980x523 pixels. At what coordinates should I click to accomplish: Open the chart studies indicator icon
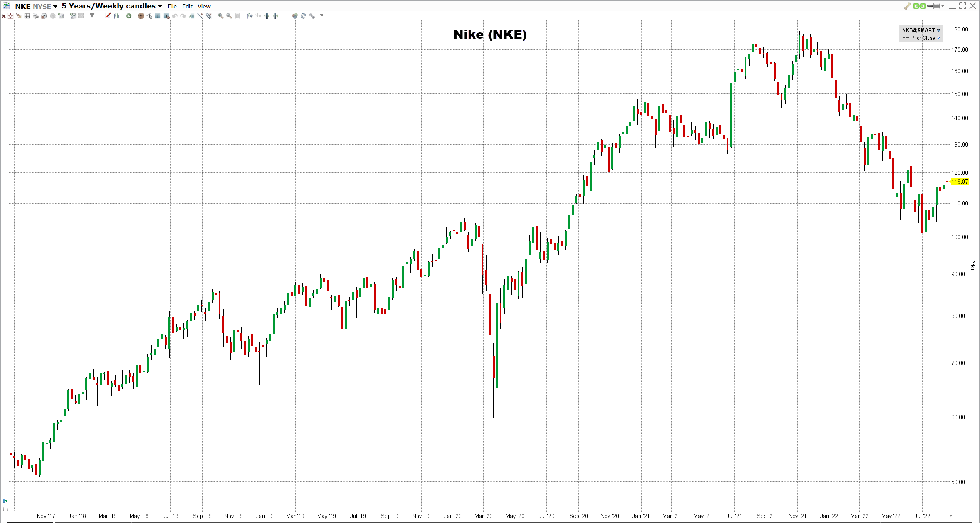[192, 16]
